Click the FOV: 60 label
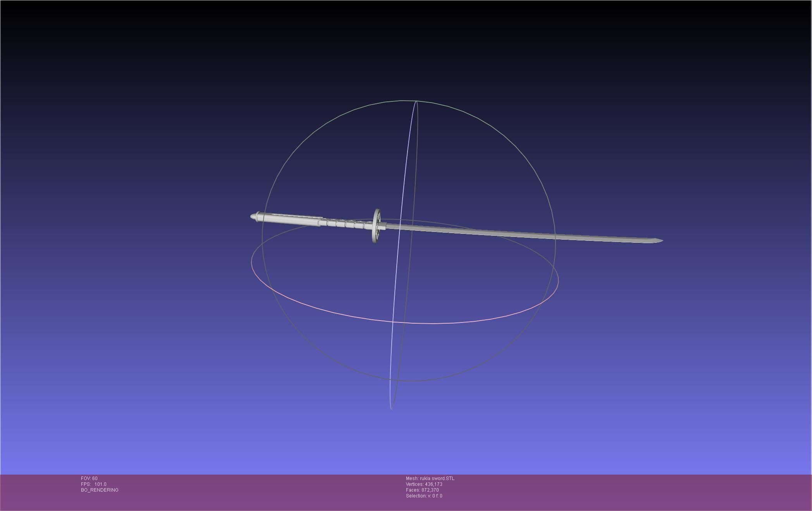 pyautogui.click(x=89, y=478)
